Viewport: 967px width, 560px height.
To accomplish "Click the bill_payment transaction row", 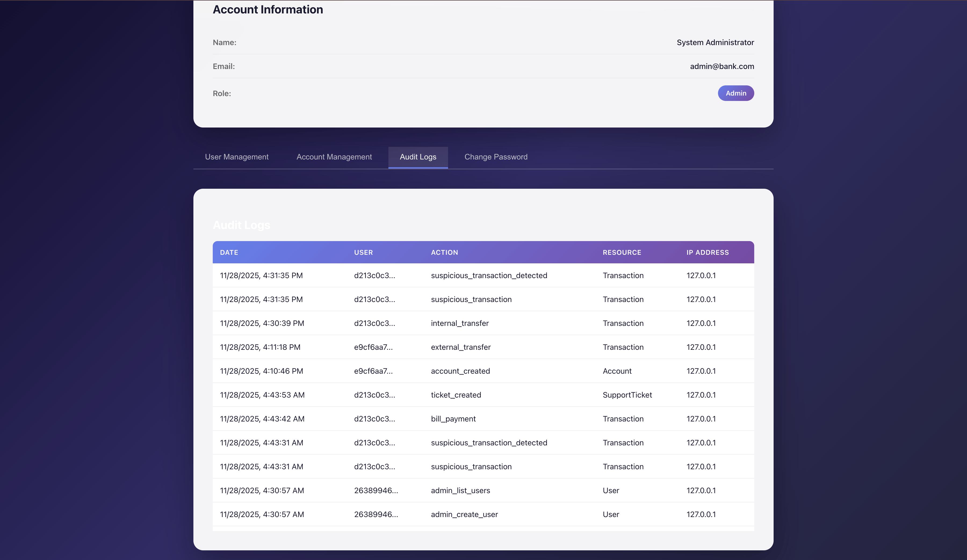I will coord(453,419).
